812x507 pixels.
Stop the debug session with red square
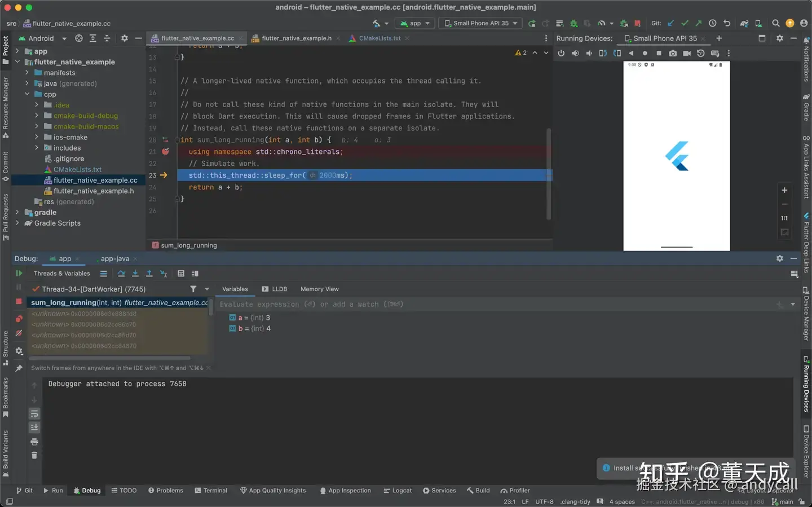[19, 302]
